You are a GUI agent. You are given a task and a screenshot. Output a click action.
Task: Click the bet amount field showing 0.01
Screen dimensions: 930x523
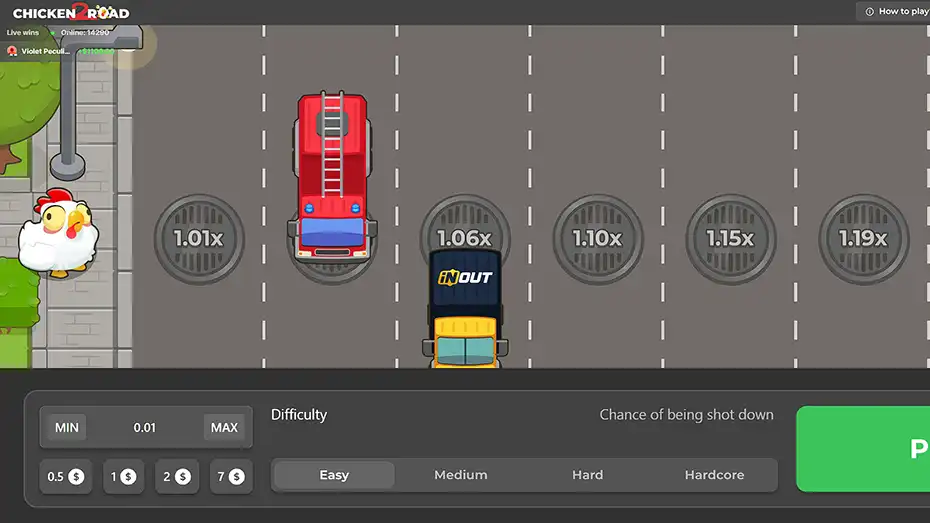(x=145, y=428)
